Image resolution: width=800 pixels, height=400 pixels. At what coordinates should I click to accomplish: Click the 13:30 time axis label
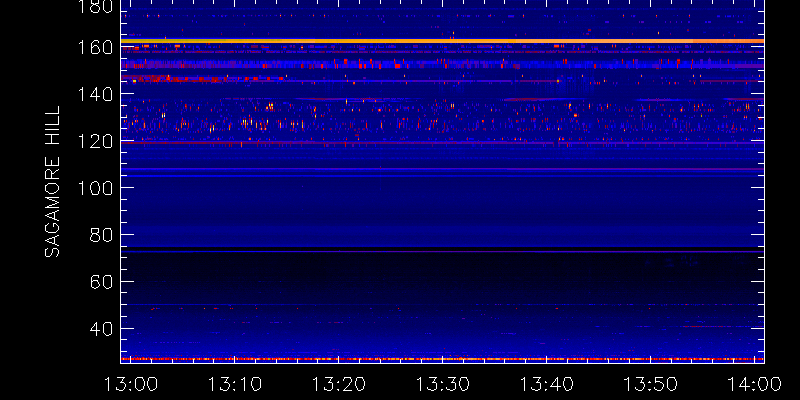coord(442,383)
